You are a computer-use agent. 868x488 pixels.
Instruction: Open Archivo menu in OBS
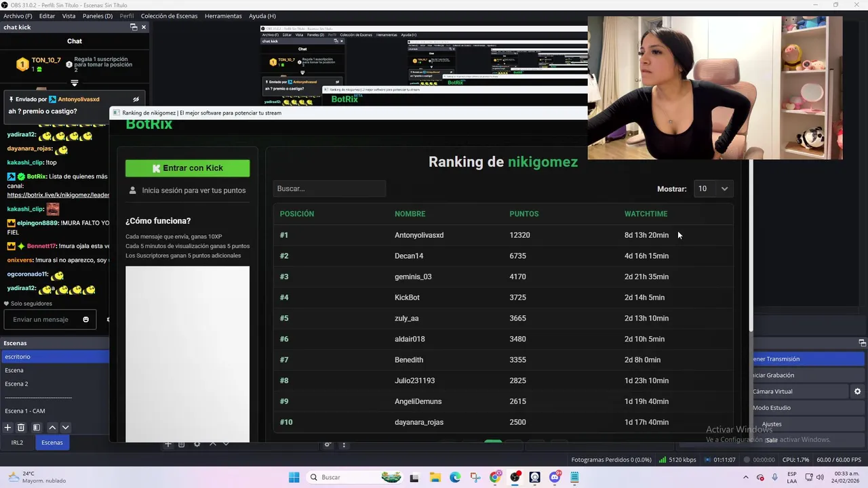coord(18,16)
